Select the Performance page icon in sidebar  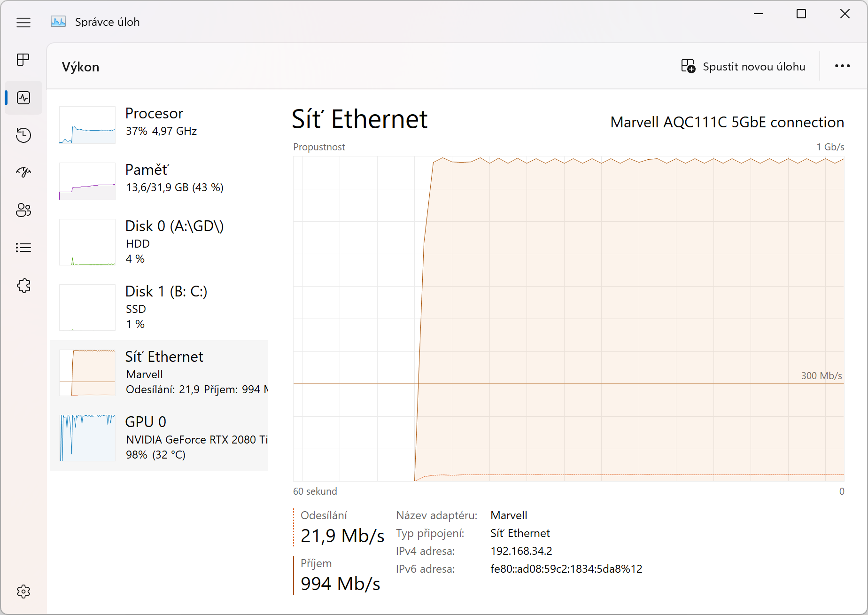point(23,98)
